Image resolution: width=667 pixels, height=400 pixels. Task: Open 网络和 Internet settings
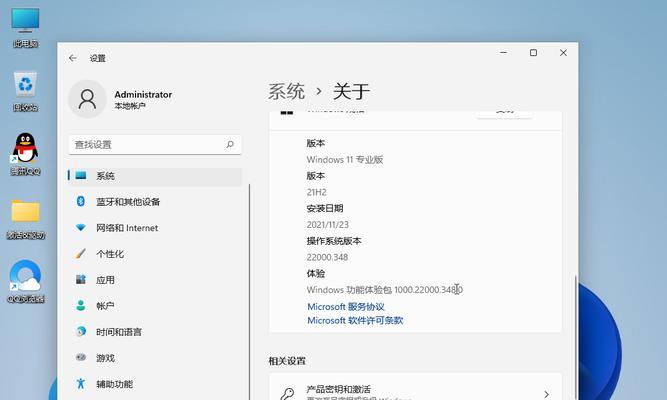click(154, 228)
